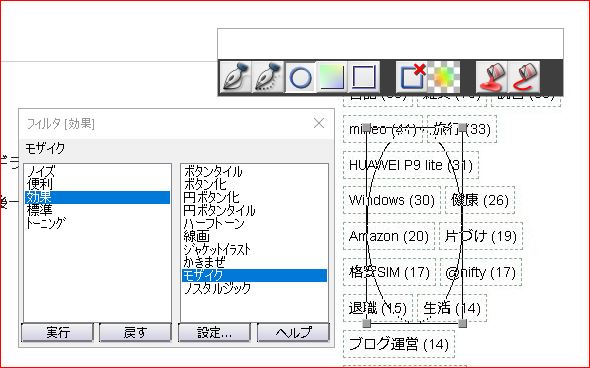Click the 戻す button
Image resolution: width=590 pixels, height=368 pixels.
(x=135, y=333)
